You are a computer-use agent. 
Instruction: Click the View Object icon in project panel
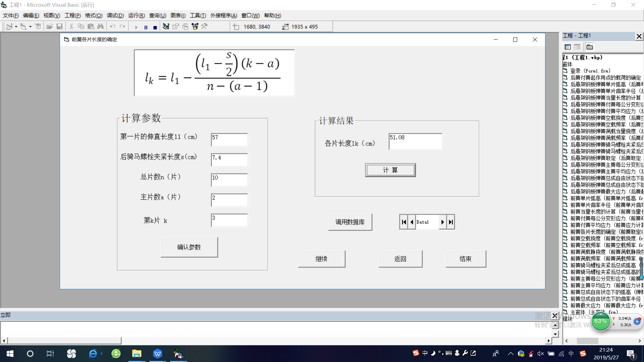click(x=577, y=47)
